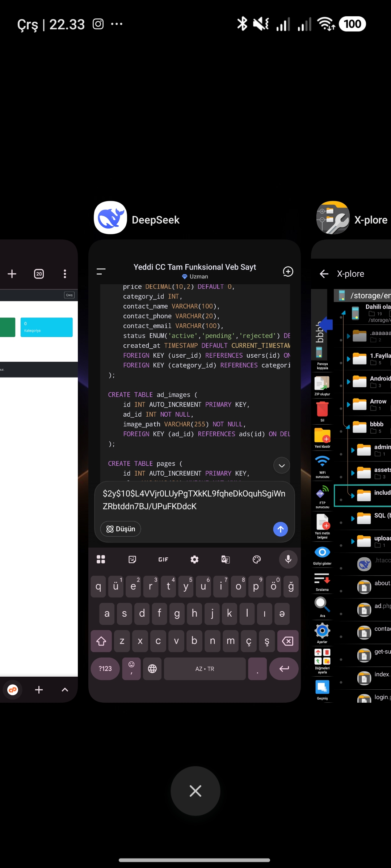The image size is (391, 868).
Task: Tap the enter key on keyboard
Action: pyautogui.click(x=284, y=669)
